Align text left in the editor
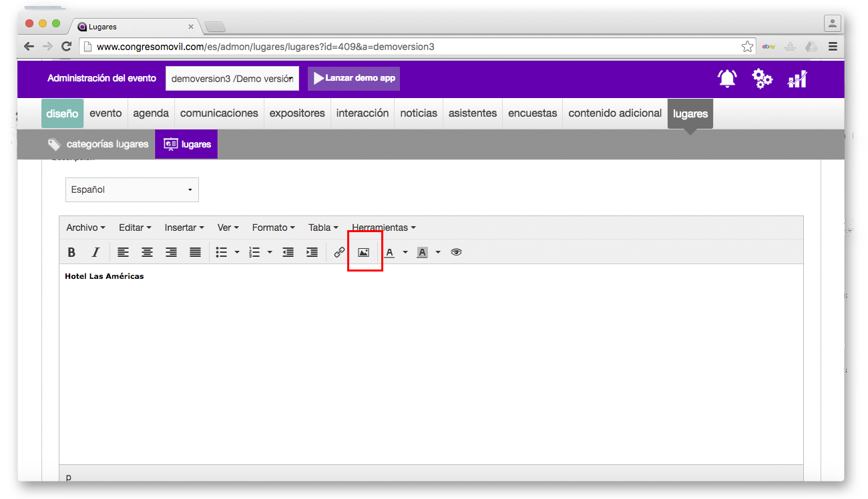This screenshot has width=868, height=499. (x=123, y=252)
